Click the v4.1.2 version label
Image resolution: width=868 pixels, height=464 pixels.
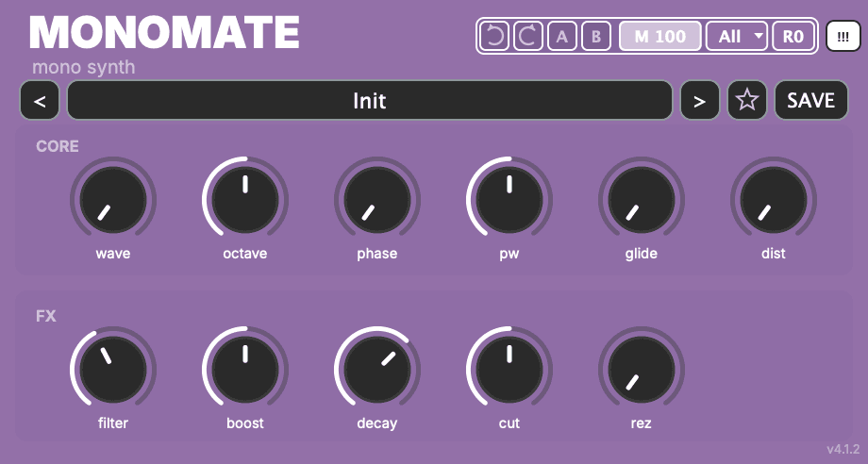pos(843,449)
